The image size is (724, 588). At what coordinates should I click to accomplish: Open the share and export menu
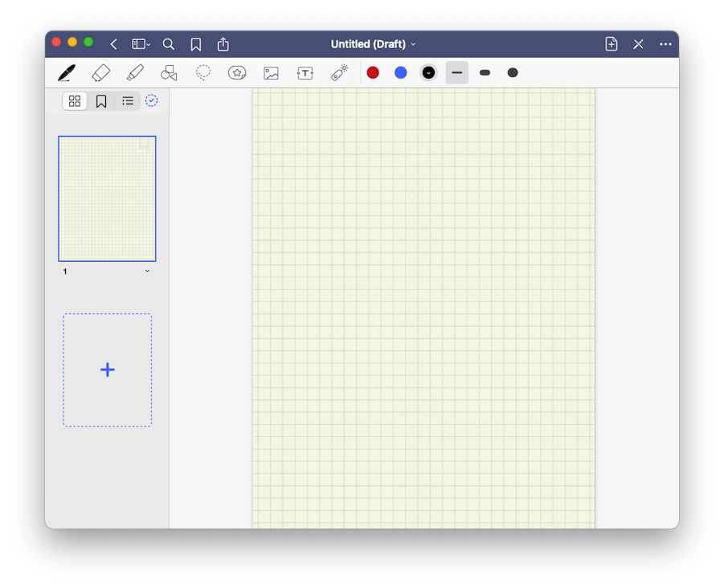coord(223,44)
